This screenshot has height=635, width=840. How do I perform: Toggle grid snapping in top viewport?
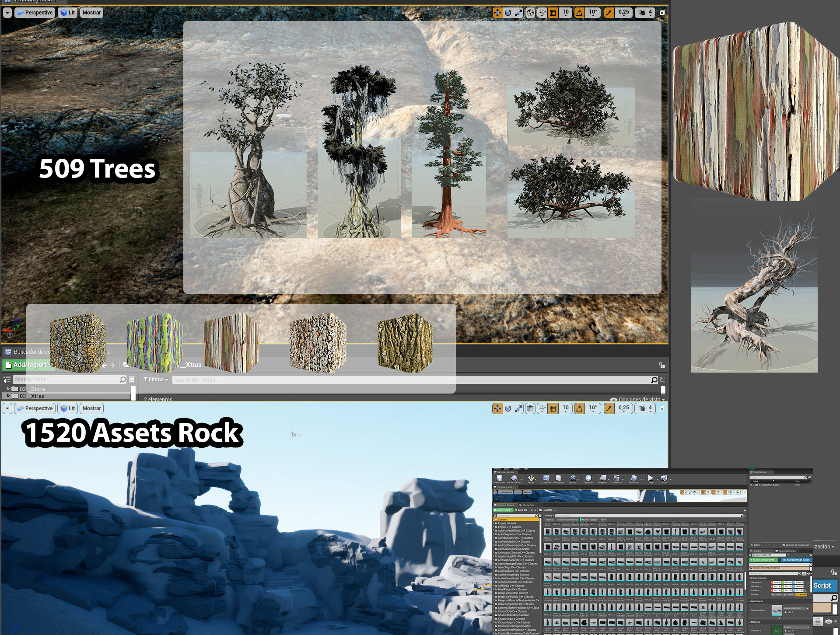point(553,13)
